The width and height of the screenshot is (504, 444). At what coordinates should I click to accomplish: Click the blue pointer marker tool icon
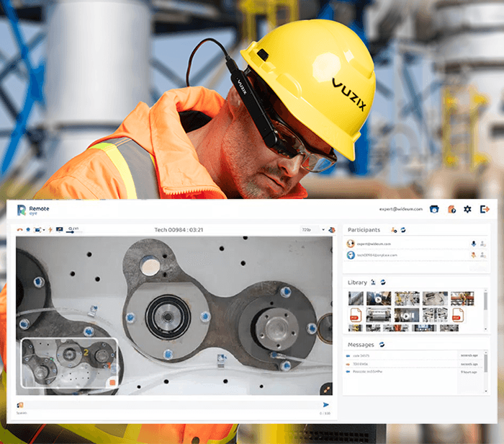[x=28, y=230]
